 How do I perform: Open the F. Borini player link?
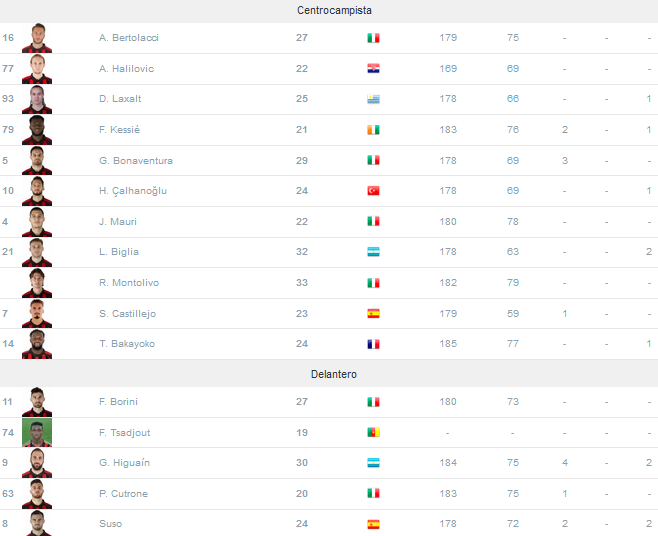pyautogui.click(x=118, y=402)
